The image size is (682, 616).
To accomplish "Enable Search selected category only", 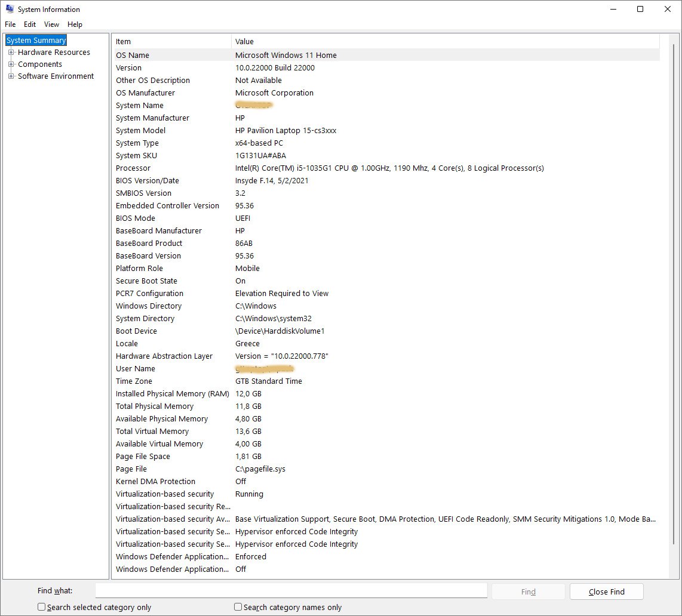I will [41, 606].
